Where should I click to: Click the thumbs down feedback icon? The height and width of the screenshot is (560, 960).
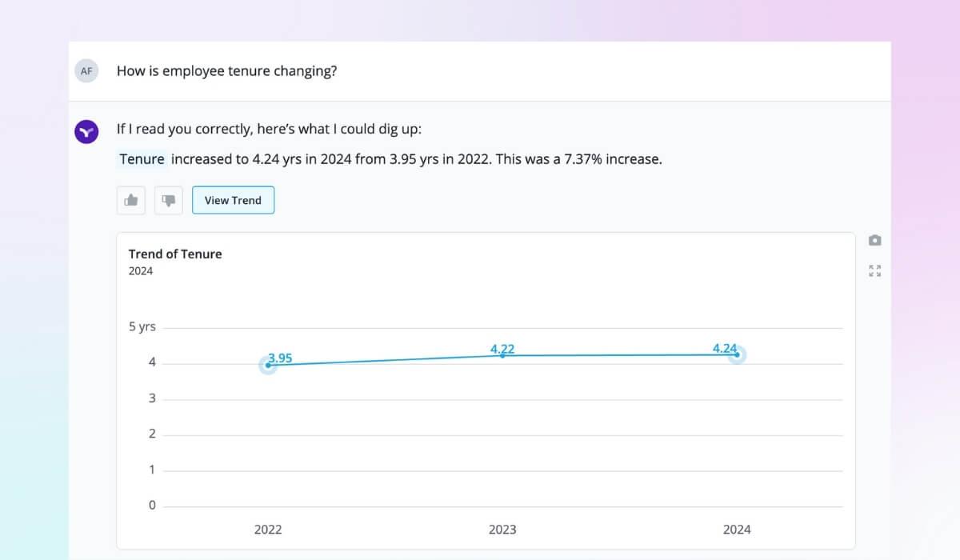coord(169,200)
